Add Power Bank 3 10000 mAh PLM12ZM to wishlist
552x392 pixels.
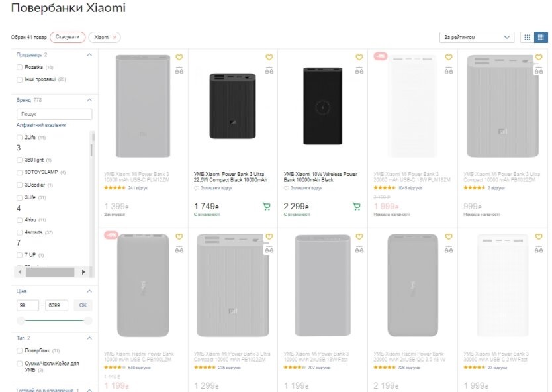coord(179,57)
